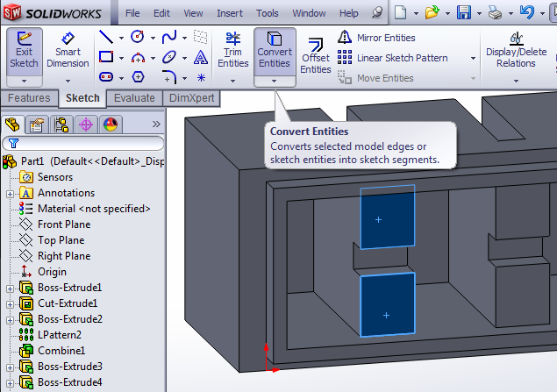Open the Exit Sketch dropdown arrow

(x=25, y=81)
